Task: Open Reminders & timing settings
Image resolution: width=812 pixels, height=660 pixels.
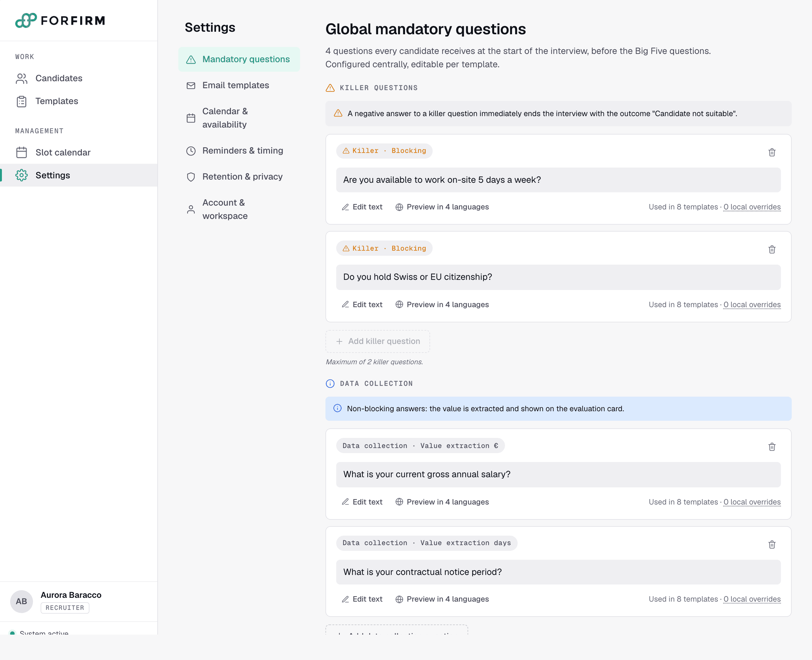Action: pyautogui.click(x=239, y=150)
